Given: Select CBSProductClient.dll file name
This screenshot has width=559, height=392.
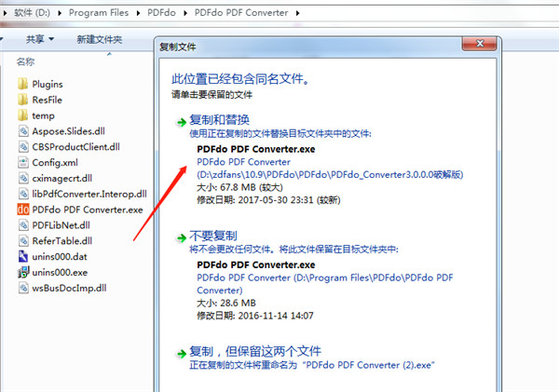Looking at the screenshot, I should pos(76,147).
